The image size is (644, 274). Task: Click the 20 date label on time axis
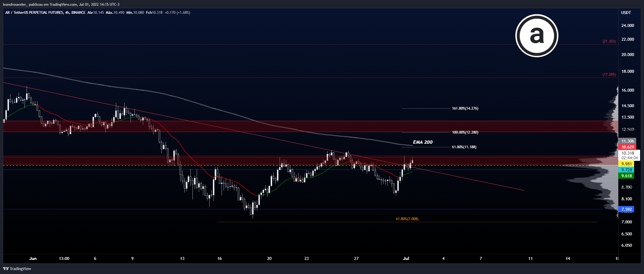pyautogui.click(x=269, y=258)
